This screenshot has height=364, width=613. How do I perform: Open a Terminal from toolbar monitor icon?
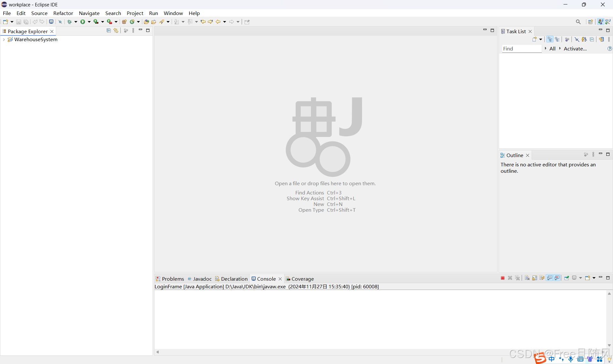51,22
